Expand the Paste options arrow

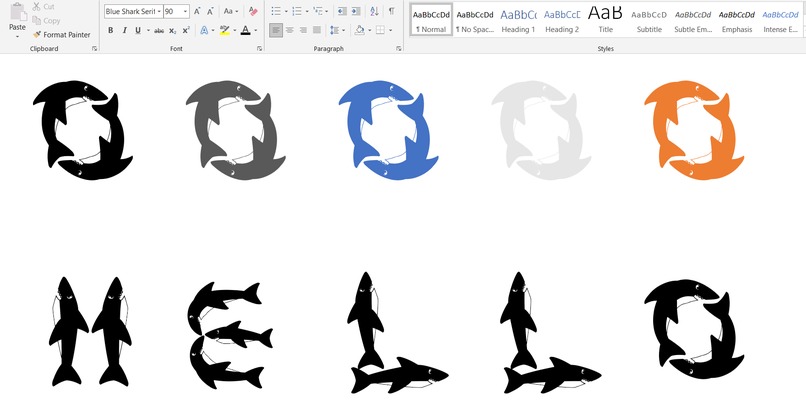(x=17, y=36)
